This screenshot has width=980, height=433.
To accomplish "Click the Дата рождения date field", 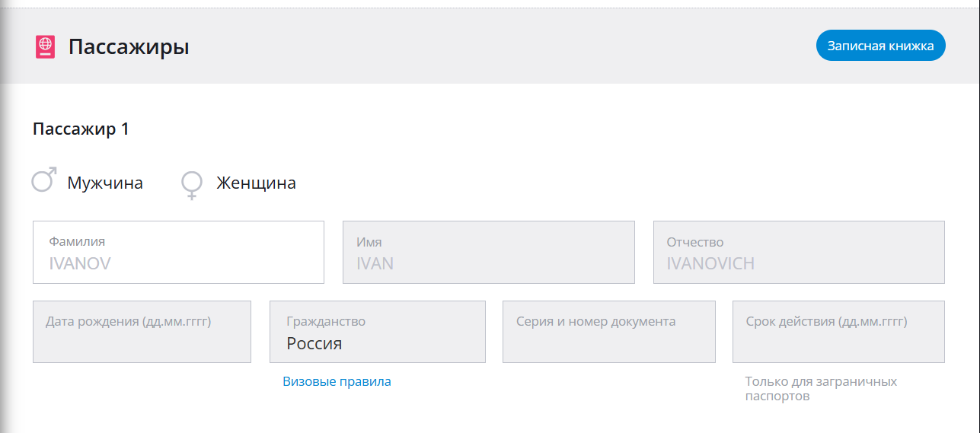I will tap(142, 332).
